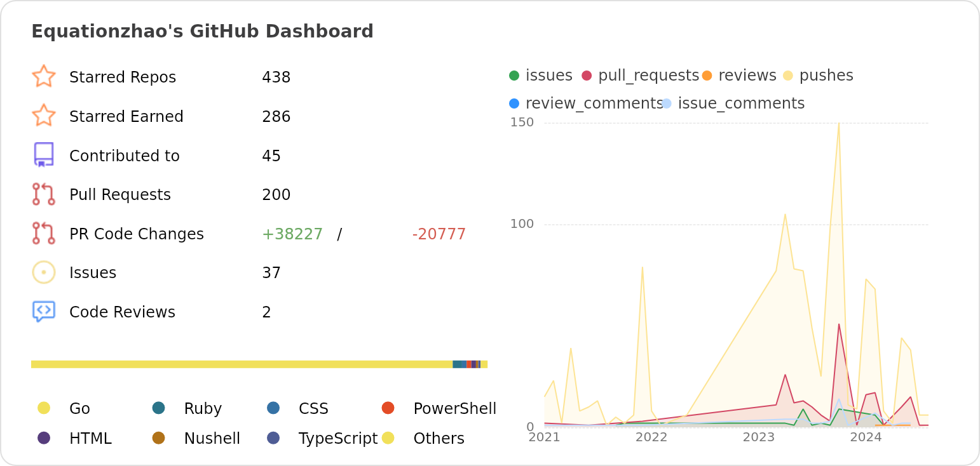
Task: Click the 2022 x-axis label
Action: pyautogui.click(x=651, y=437)
